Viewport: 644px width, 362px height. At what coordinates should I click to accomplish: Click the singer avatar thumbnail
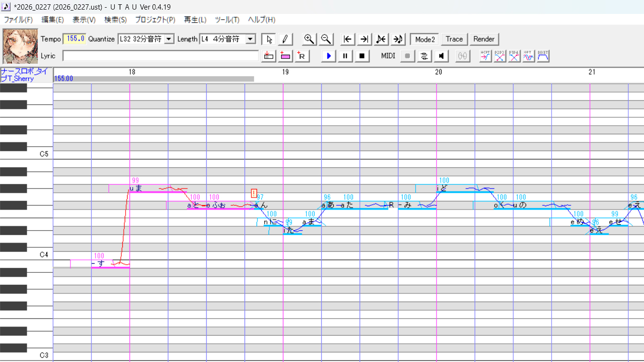(20, 47)
